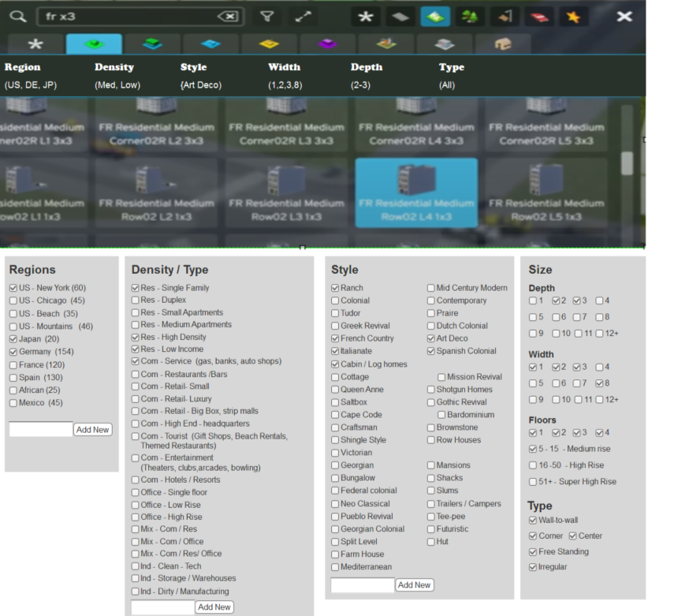Uncheck the Japan region checkbox
The image size is (678, 616).
click(13, 339)
